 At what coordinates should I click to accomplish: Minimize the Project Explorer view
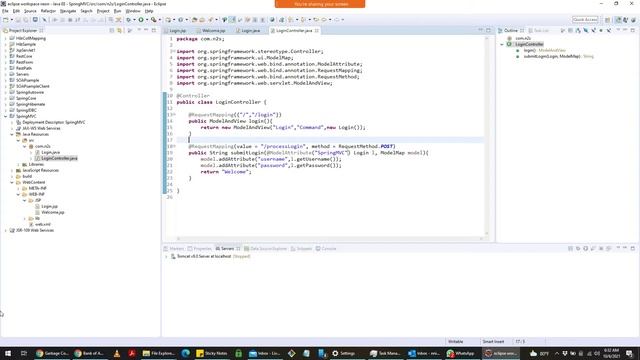pos(146,30)
